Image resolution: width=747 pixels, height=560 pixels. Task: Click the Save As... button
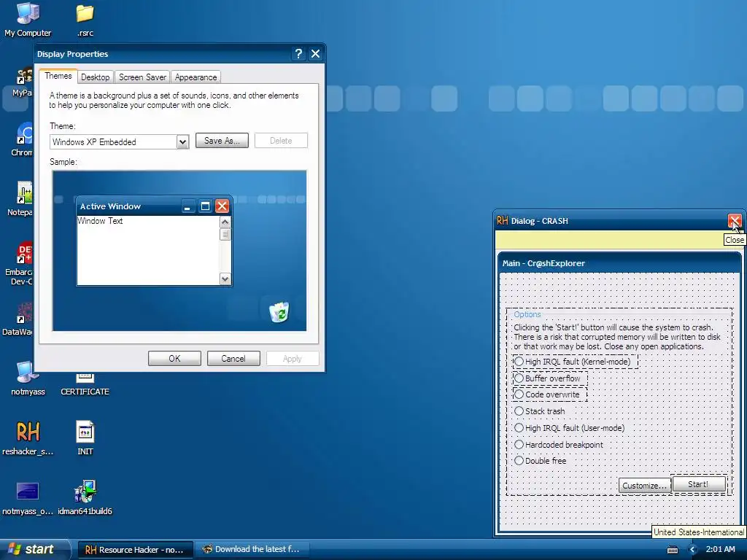click(222, 141)
